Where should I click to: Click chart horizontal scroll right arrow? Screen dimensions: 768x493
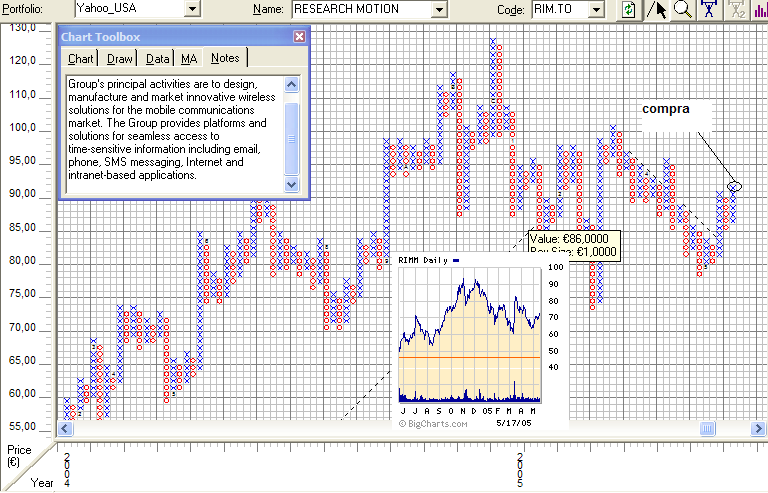click(x=758, y=429)
